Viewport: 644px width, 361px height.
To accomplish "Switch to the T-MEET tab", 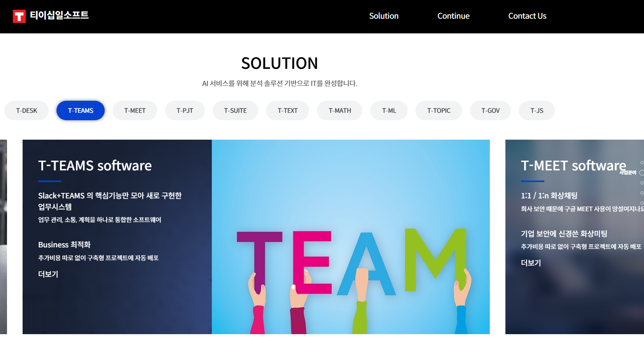I will pos(135,110).
